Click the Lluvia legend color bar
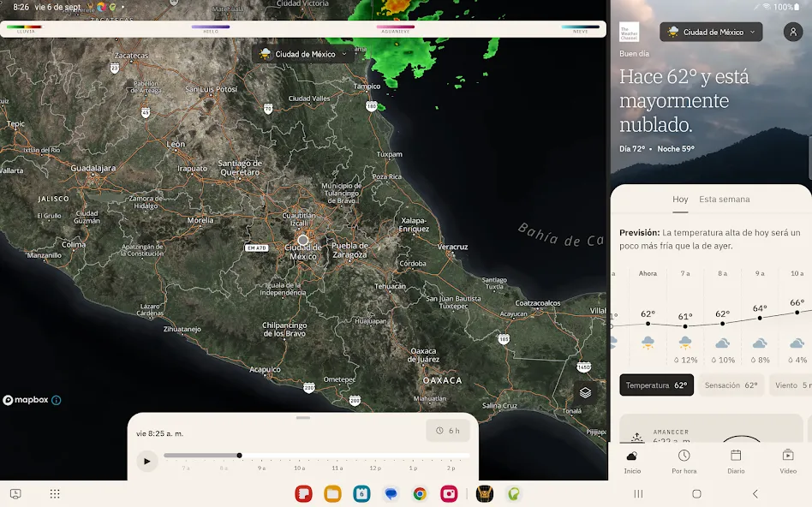Viewport: 812px width, 507px height. 24,27
